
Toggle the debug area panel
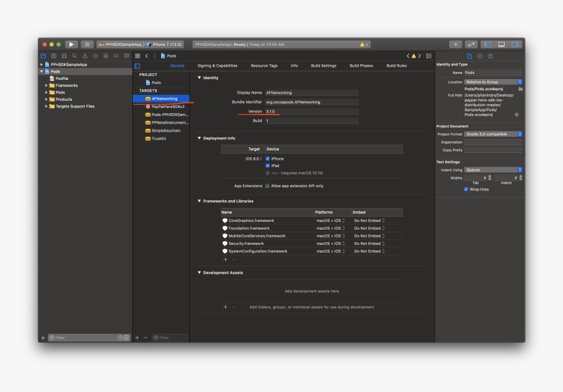501,45
